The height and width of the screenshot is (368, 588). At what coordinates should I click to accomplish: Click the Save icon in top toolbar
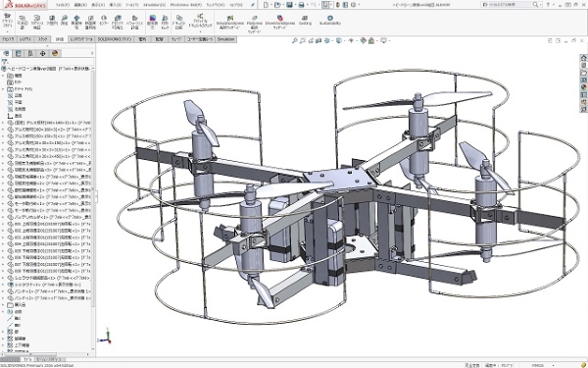click(x=289, y=5)
